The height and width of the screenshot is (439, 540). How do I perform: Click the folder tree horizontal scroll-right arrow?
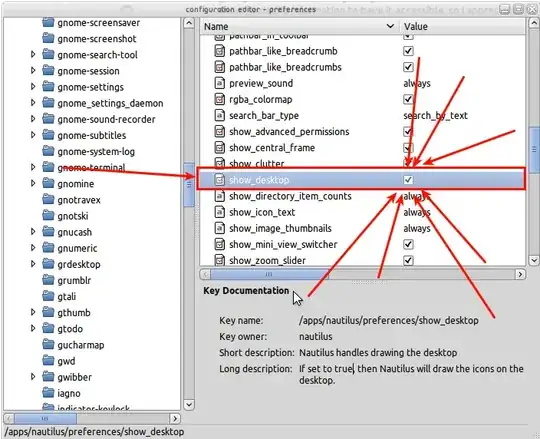point(175,418)
